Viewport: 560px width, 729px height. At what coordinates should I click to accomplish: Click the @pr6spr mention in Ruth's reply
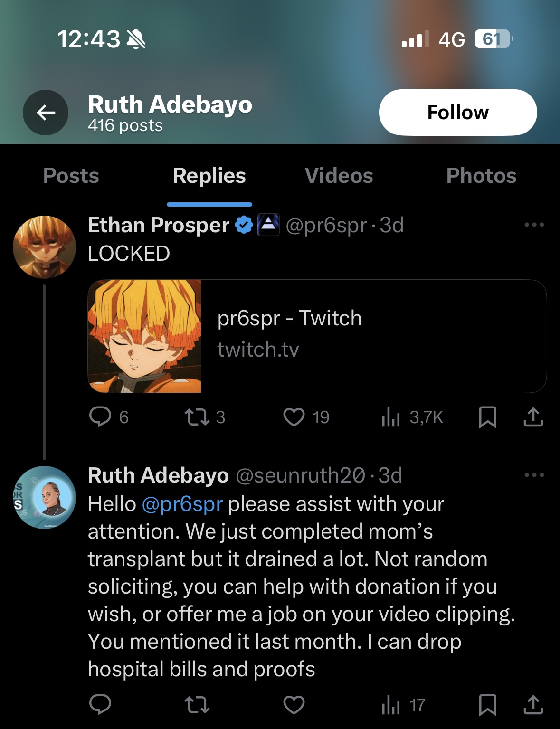[x=182, y=504]
